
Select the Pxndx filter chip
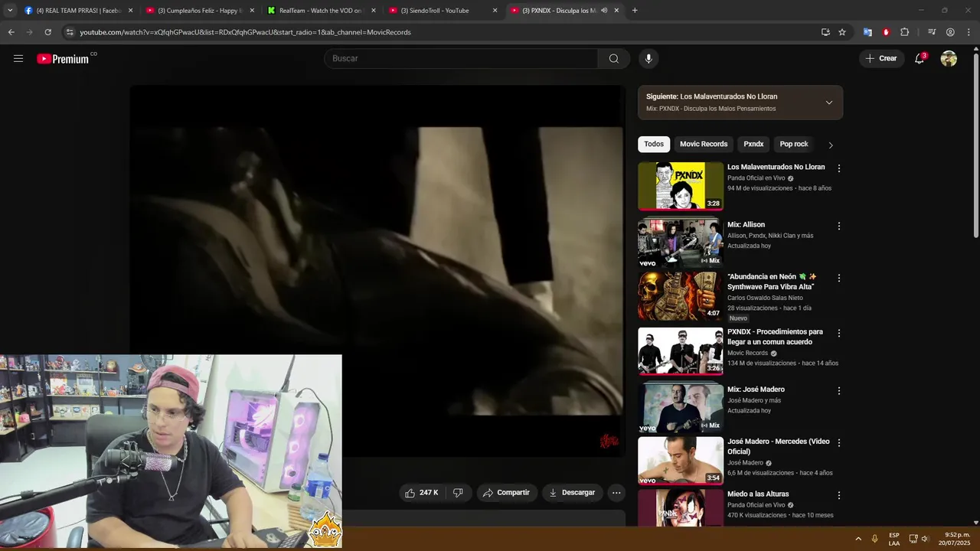click(753, 144)
